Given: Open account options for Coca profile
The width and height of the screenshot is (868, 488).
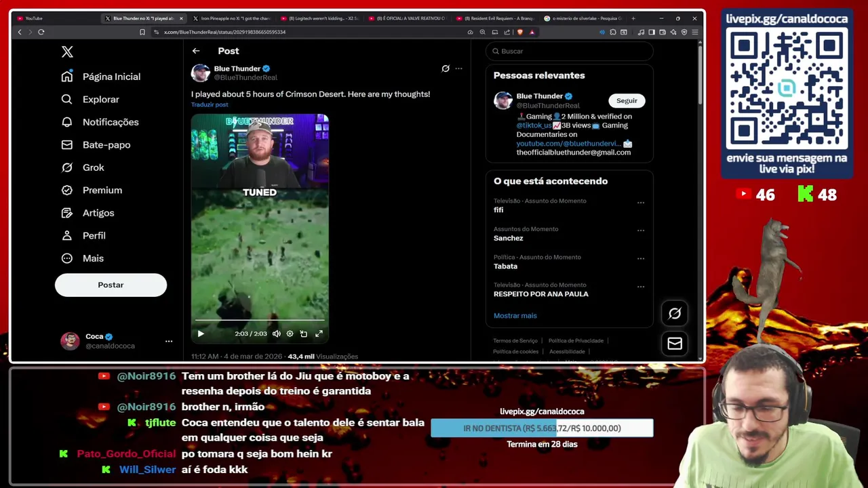Looking at the screenshot, I should (169, 341).
